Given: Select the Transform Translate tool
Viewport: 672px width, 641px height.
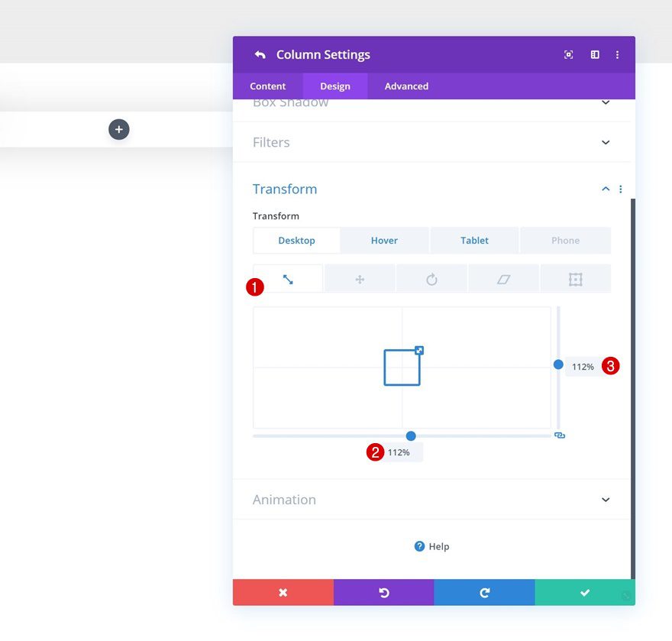Looking at the screenshot, I should 359,278.
